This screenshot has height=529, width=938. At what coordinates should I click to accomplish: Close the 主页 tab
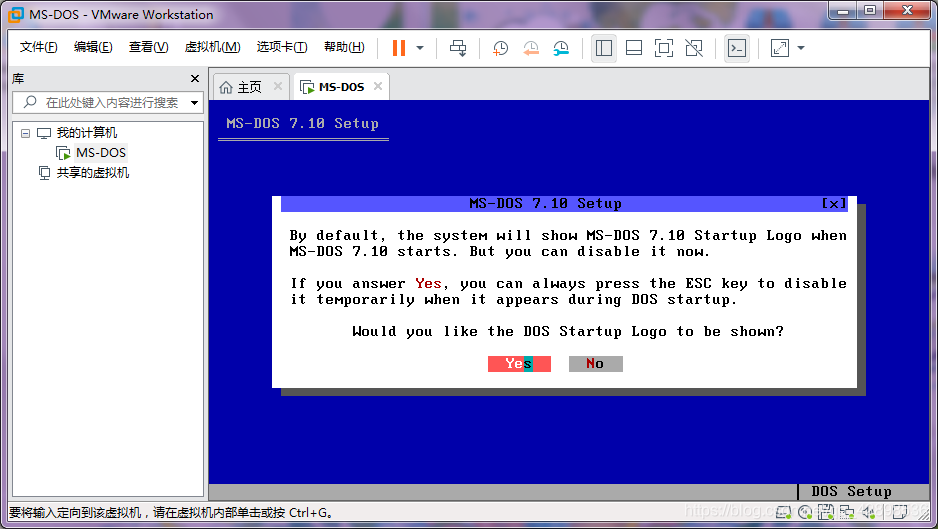tap(278, 86)
